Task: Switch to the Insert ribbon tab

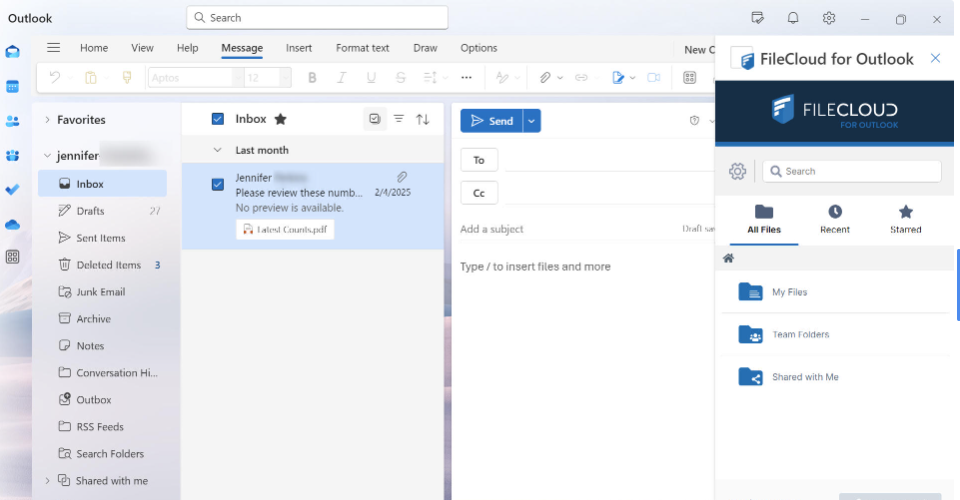Action: pos(299,48)
